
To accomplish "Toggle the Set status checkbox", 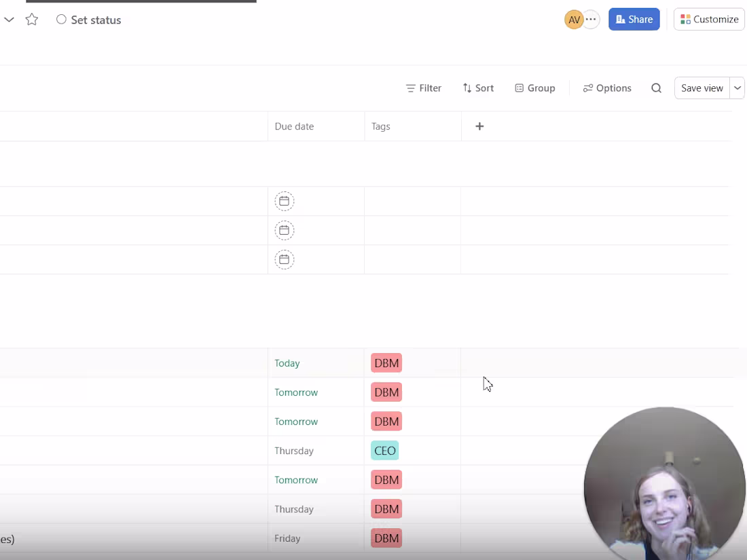I will (x=61, y=20).
